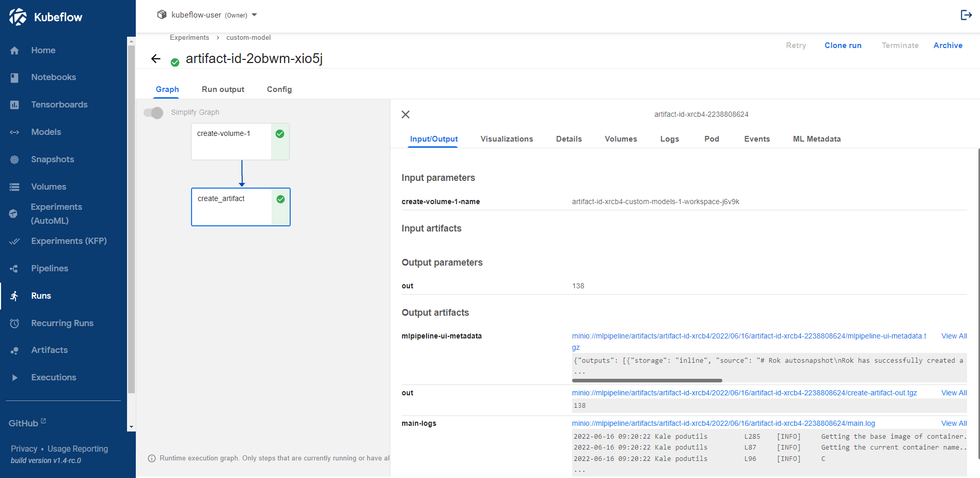Select the create-volume-1 graph node
980x478 pixels.
point(240,142)
